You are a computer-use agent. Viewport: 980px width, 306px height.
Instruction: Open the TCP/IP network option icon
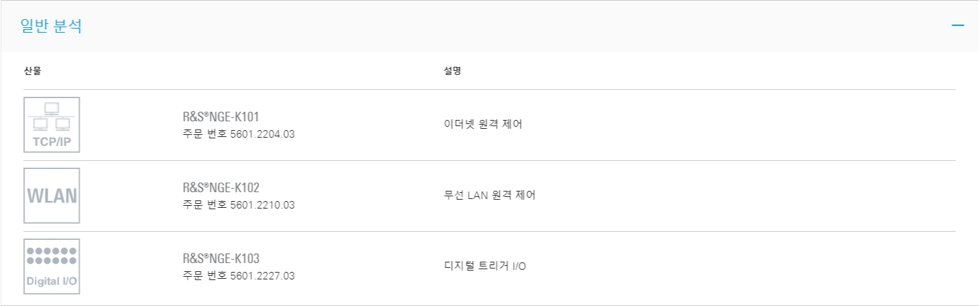(x=52, y=125)
